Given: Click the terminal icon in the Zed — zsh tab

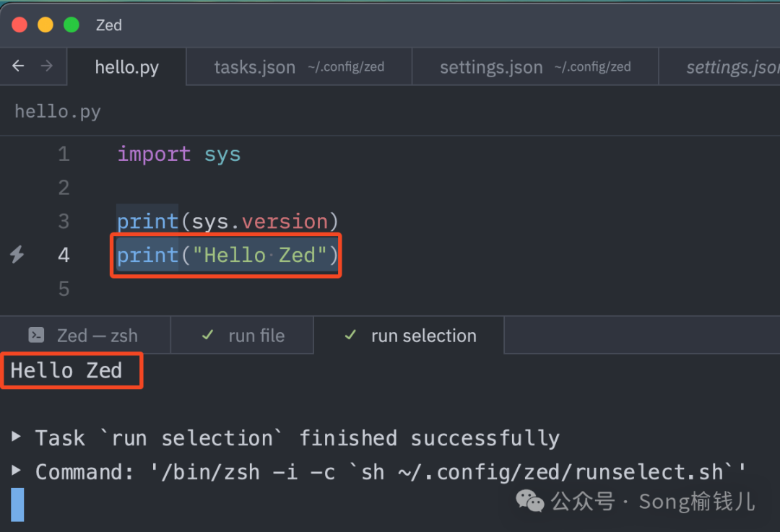Looking at the screenshot, I should pyautogui.click(x=36, y=336).
